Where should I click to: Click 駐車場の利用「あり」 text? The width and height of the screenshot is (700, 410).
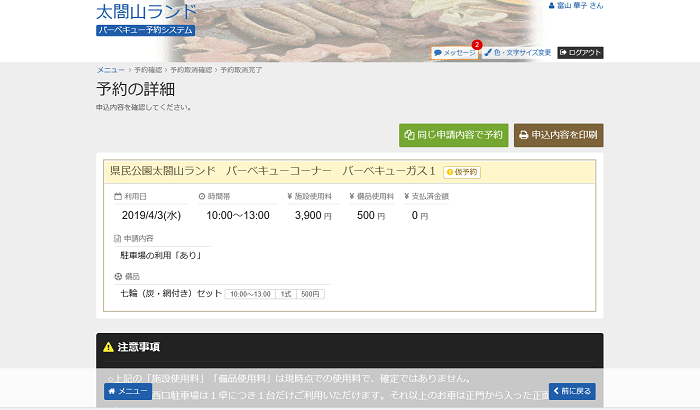[x=161, y=255]
